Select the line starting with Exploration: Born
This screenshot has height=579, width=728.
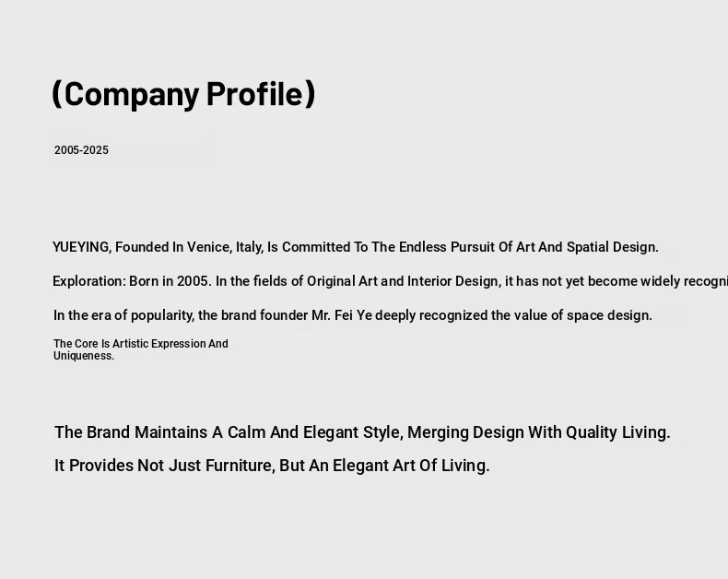click(x=387, y=281)
